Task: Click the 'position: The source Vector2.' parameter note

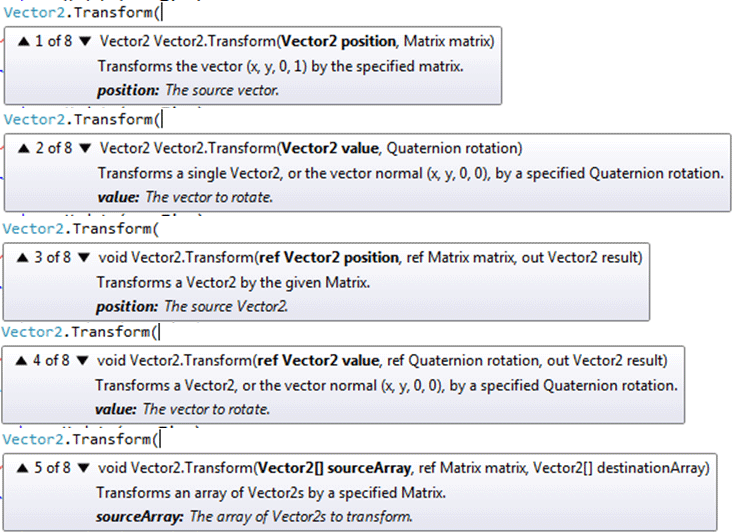Action: point(191,306)
